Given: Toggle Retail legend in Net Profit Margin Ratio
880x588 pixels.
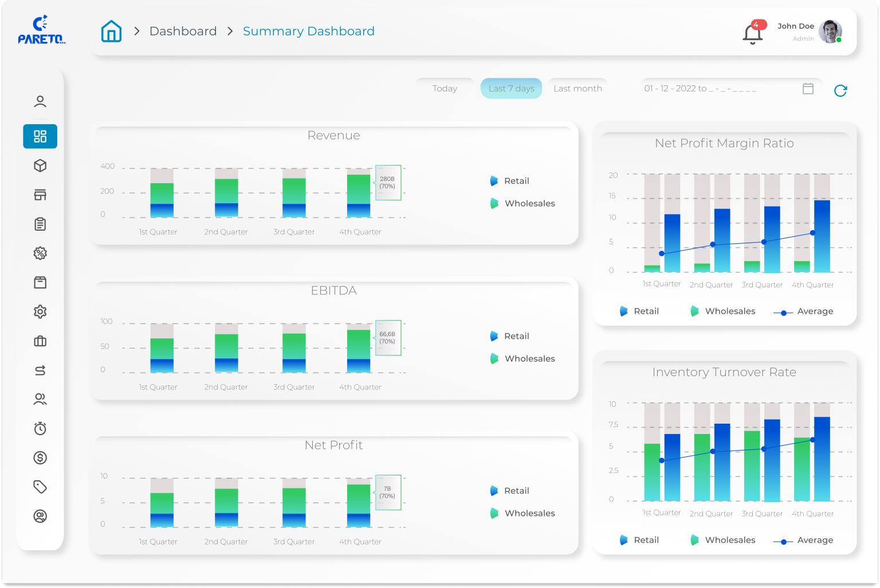Looking at the screenshot, I should pos(639,311).
